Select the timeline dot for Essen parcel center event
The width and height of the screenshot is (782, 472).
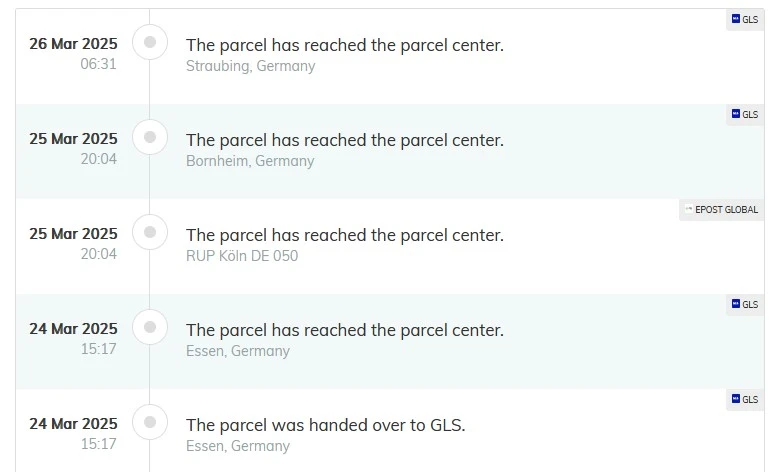[x=150, y=327]
